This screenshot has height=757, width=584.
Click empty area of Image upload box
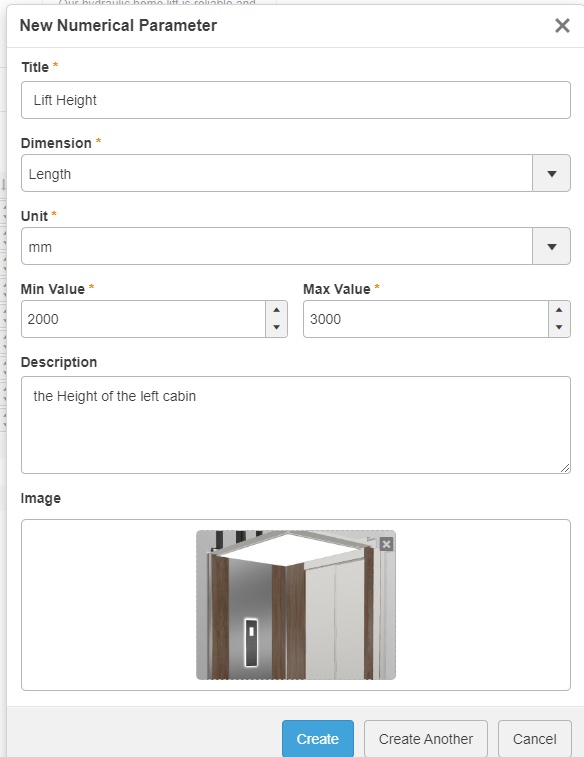coord(106,605)
